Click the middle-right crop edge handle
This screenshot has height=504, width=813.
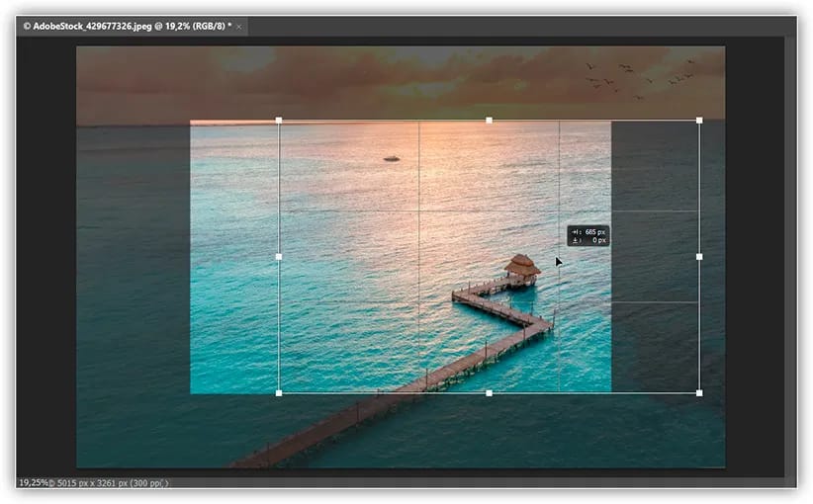(699, 256)
